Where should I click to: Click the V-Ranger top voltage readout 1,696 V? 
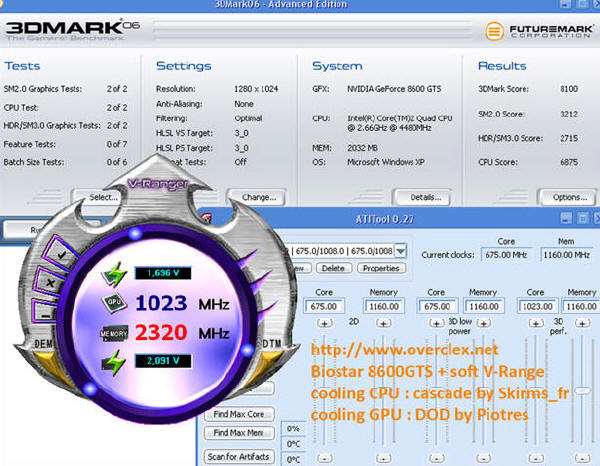click(163, 273)
